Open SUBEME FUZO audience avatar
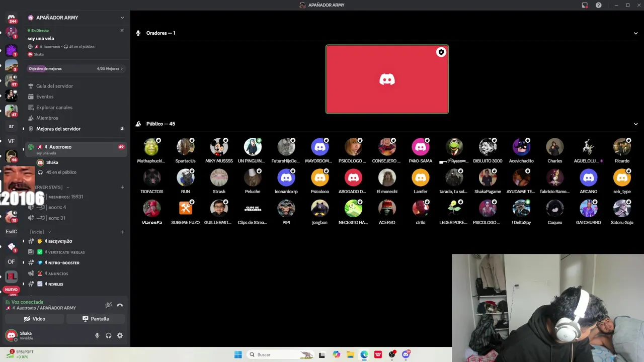The image size is (644, 362). click(185, 208)
